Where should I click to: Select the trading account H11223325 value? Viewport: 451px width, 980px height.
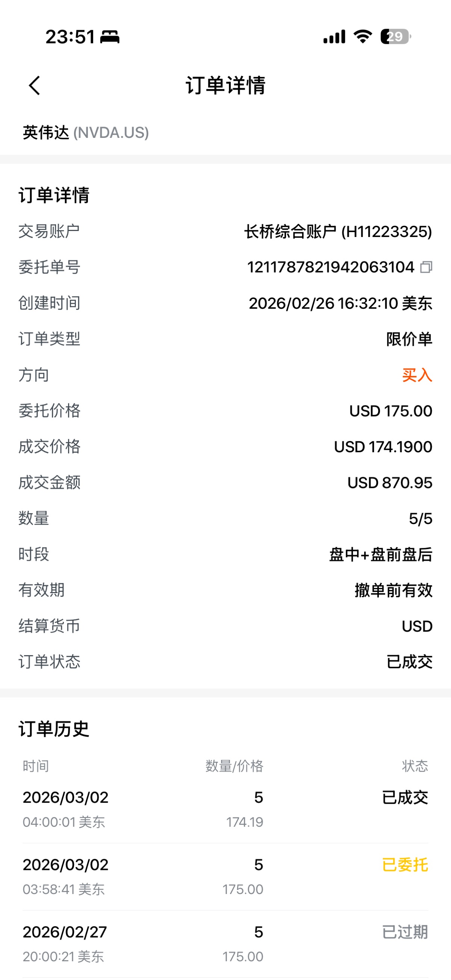tap(337, 231)
